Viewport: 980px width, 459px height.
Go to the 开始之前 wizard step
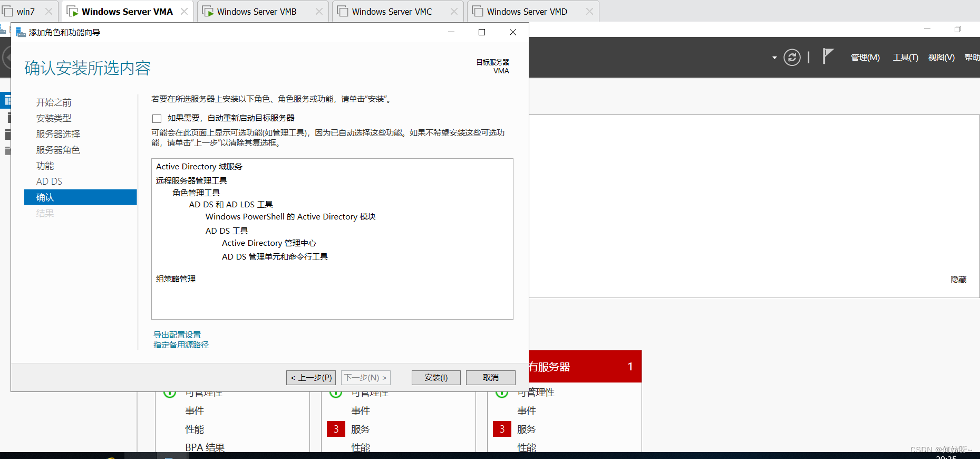click(x=54, y=102)
